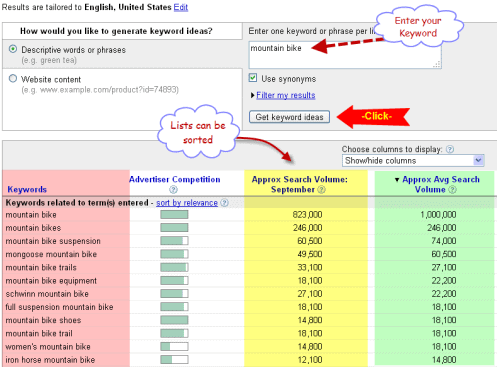Viewport: 497px width, 367px height.
Task: Click help icon beside Approx Avg Search Volume
Action: pos(452,190)
